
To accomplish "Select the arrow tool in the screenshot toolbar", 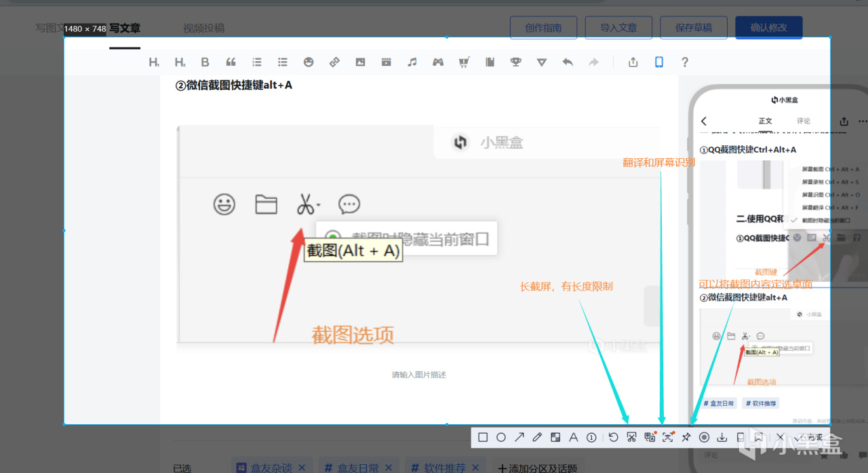I will 519,438.
